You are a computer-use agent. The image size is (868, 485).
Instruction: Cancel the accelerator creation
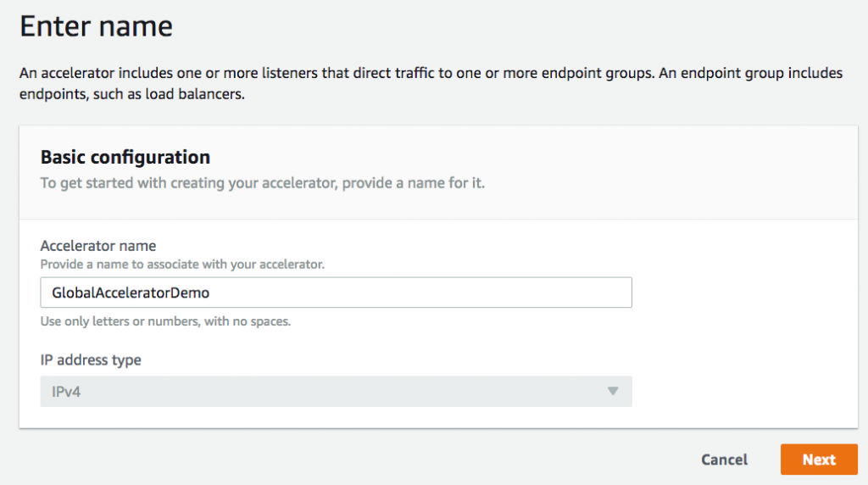pos(724,460)
